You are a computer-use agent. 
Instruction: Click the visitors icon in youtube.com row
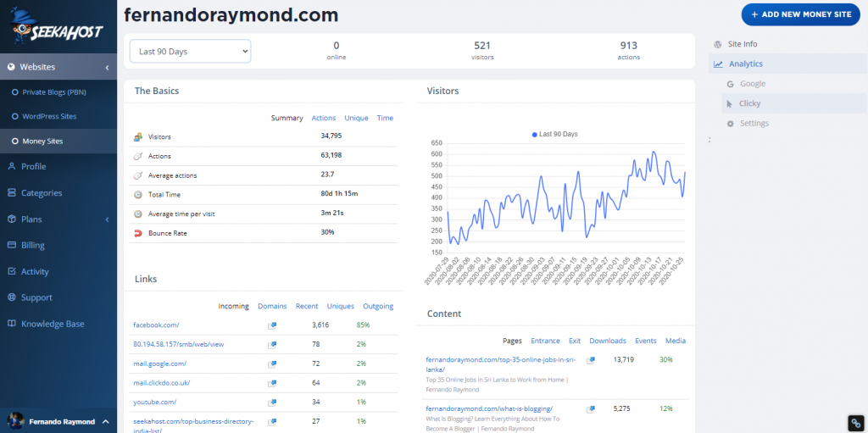pos(272,402)
